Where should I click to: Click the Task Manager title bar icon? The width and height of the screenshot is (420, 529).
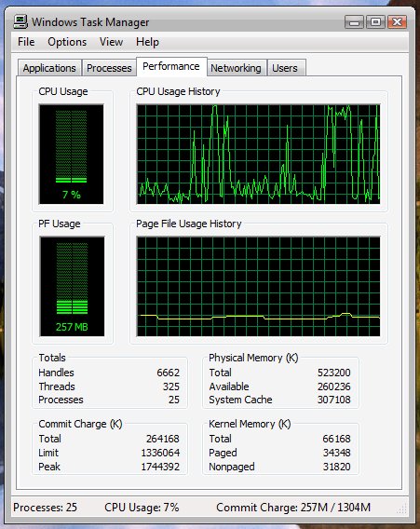point(20,22)
